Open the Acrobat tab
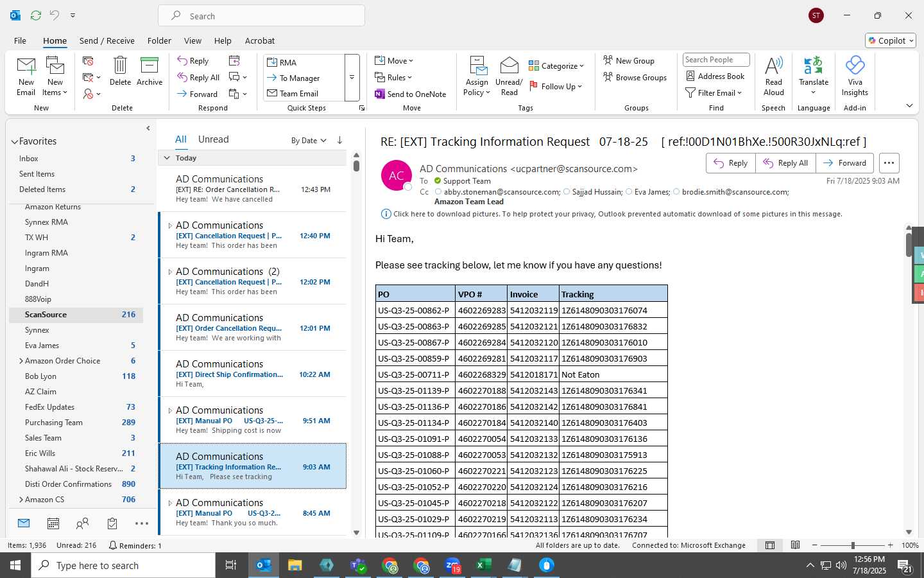 [x=260, y=40]
